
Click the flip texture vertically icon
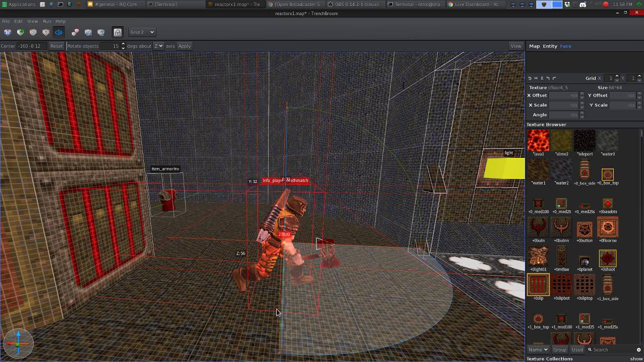tap(542, 78)
